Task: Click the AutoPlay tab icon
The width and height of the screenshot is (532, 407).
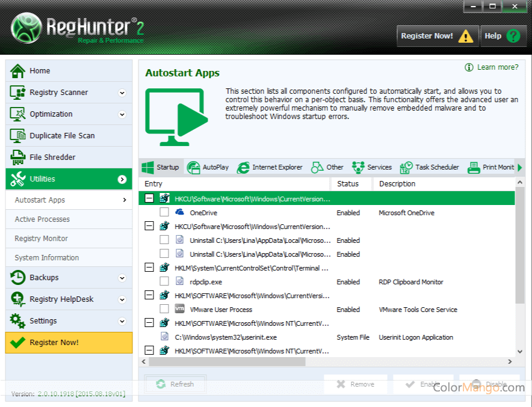Action: (193, 167)
